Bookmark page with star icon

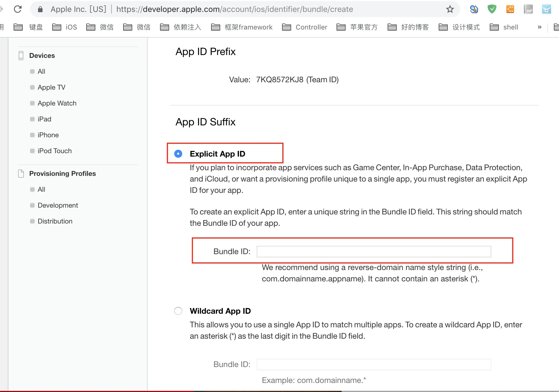click(450, 9)
